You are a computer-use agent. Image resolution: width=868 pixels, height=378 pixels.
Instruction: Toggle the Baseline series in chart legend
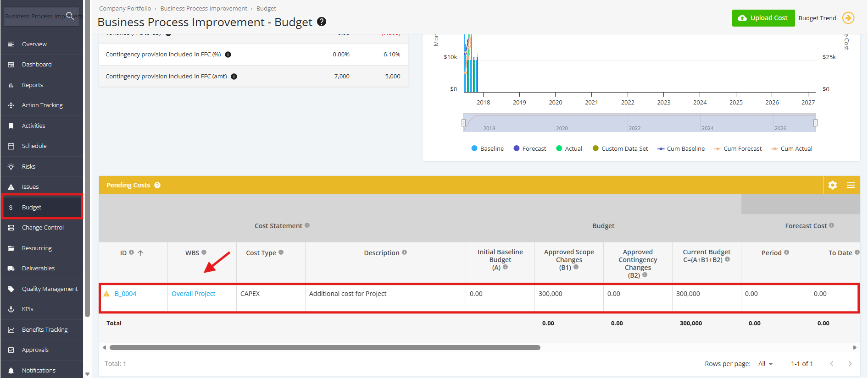coord(487,148)
